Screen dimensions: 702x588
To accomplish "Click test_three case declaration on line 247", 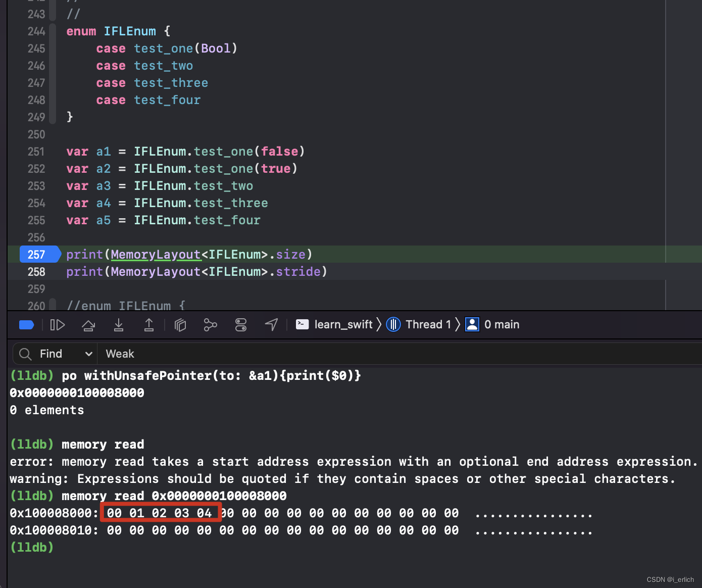I will coord(171,83).
